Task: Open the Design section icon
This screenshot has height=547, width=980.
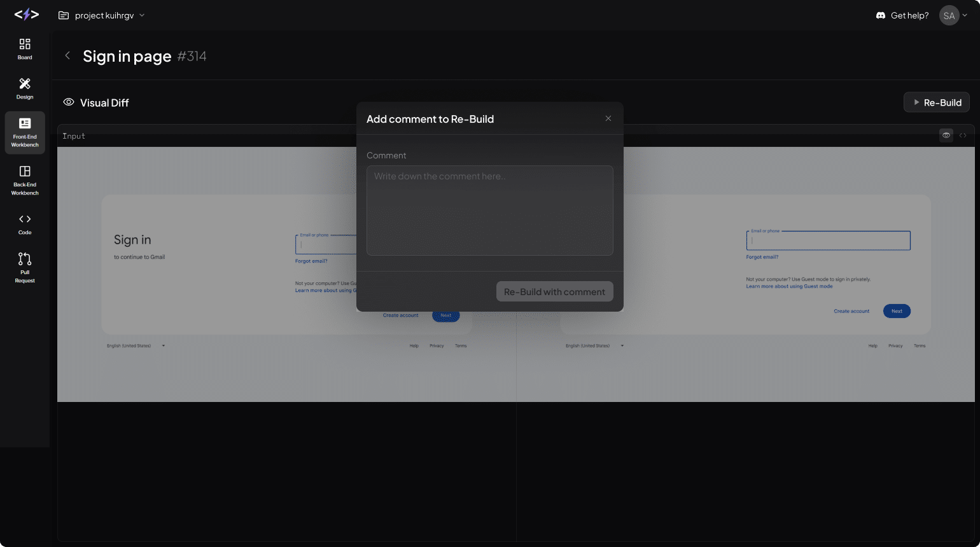Action: pyautogui.click(x=25, y=88)
